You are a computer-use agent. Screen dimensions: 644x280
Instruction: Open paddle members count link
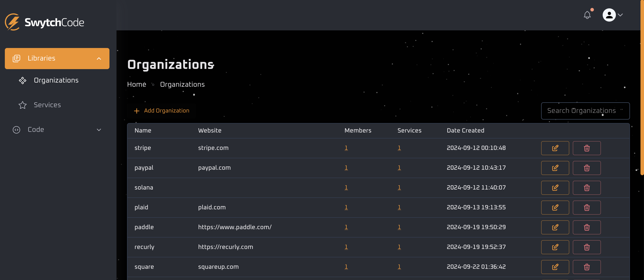point(346,227)
